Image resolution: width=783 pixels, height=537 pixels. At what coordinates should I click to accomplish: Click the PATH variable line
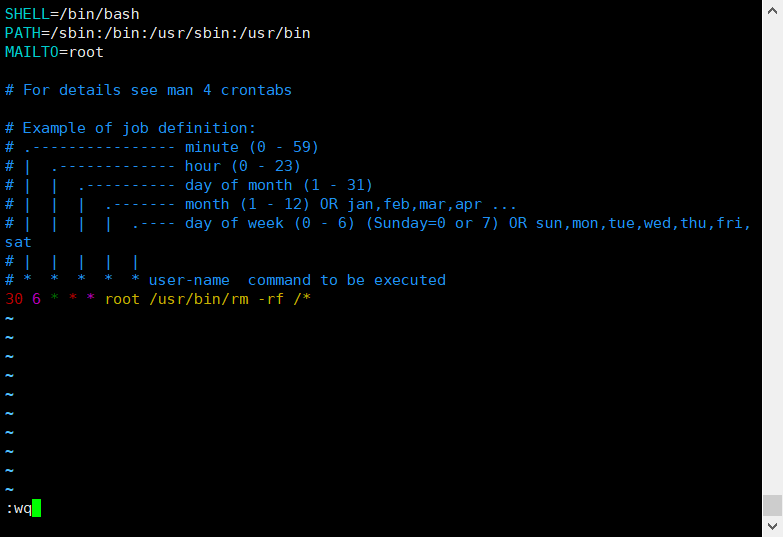[x=157, y=33]
